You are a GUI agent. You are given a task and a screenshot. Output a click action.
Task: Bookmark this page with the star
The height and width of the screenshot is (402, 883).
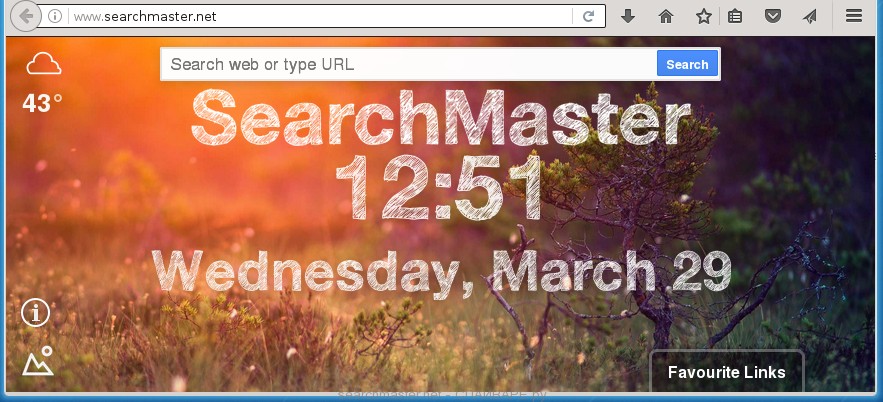(x=703, y=16)
